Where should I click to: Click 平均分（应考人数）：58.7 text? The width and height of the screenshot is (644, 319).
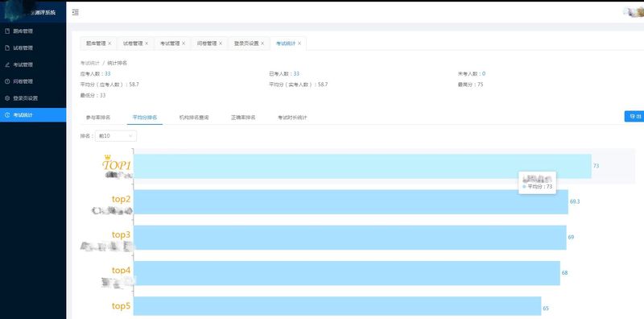(x=109, y=85)
